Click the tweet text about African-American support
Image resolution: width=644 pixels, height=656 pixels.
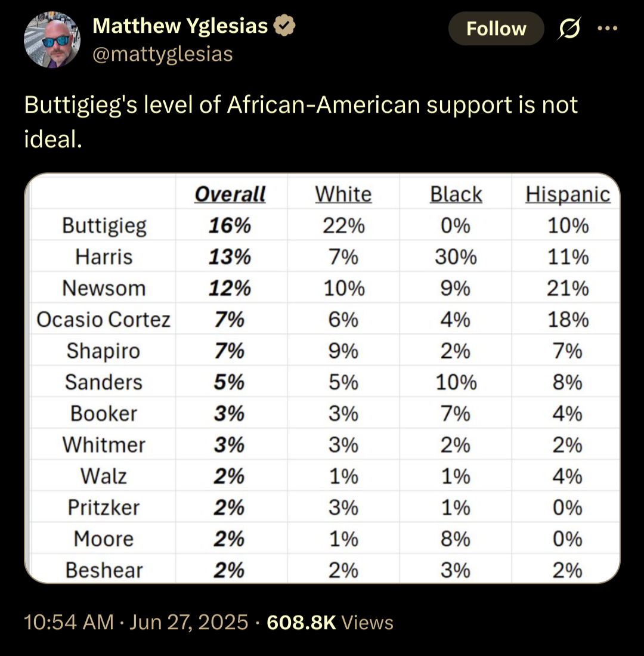pyautogui.click(x=301, y=121)
